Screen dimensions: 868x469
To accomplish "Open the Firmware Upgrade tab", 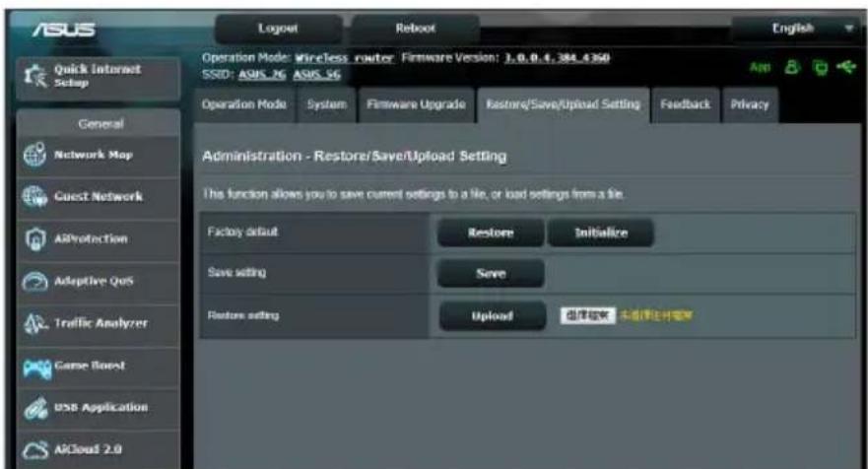I will [416, 104].
